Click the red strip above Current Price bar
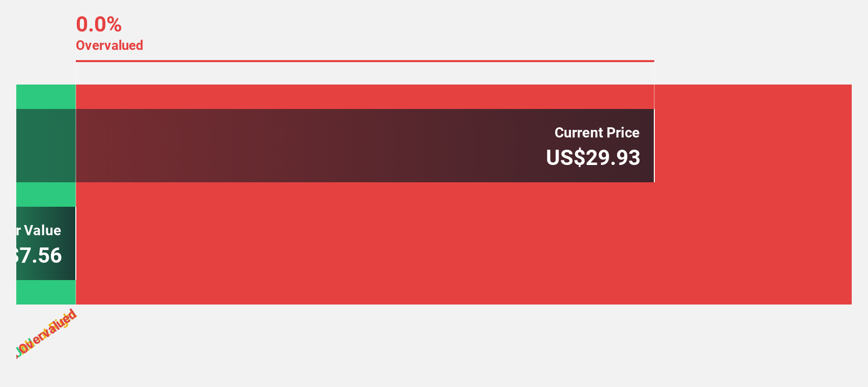The image size is (868, 387). [365, 97]
